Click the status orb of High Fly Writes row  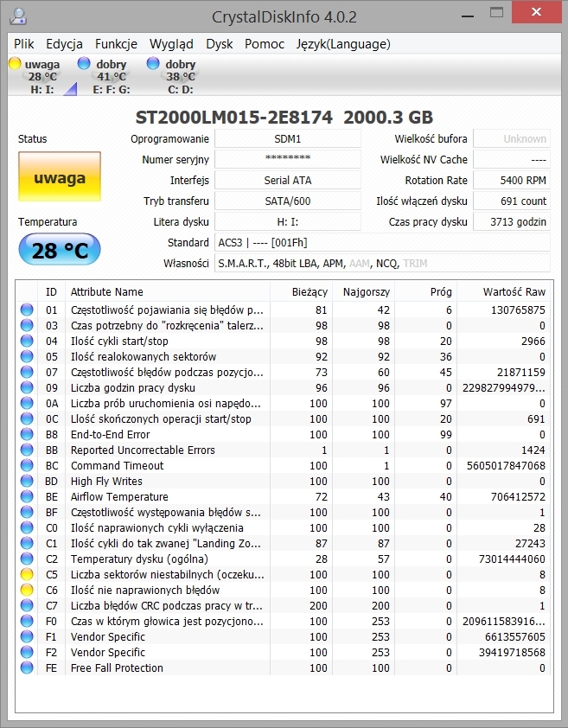coord(27,481)
